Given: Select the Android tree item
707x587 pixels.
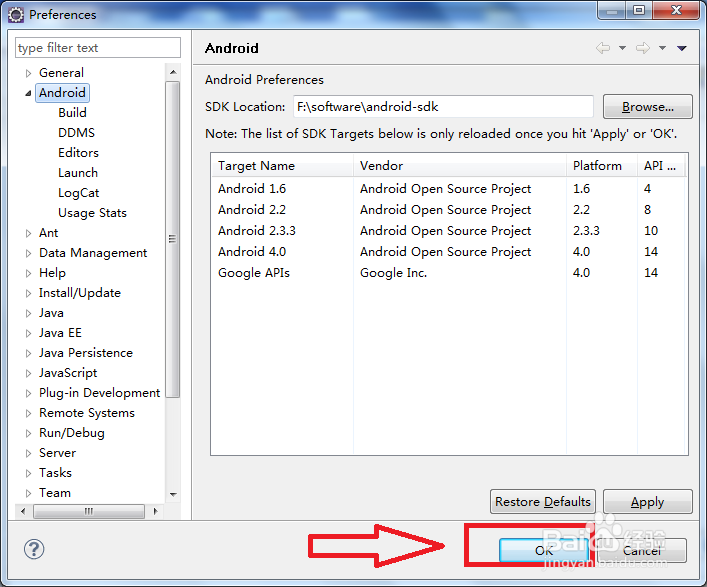Looking at the screenshot, I should [x=62, y=93].
